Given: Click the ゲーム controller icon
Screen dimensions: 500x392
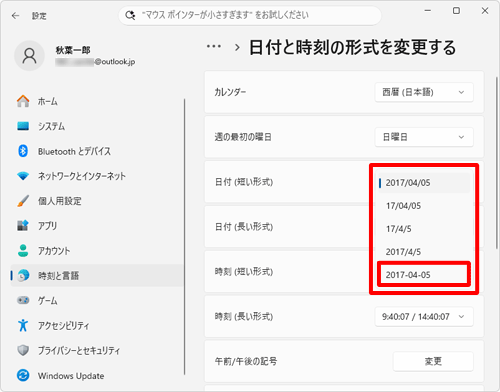Looking at the screenshot, I should coord(23,300).
